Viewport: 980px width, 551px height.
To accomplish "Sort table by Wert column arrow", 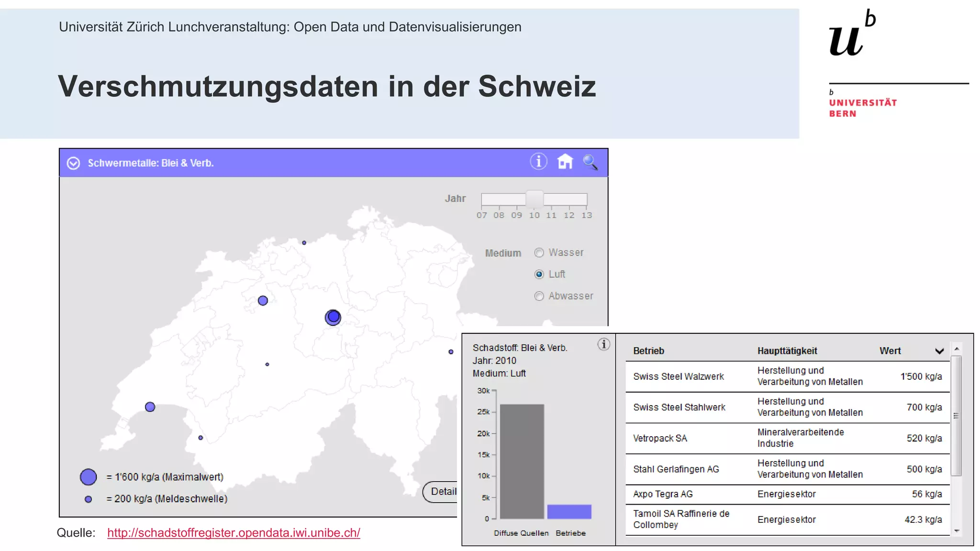I will pyautogui.click(x=939, y=351).
